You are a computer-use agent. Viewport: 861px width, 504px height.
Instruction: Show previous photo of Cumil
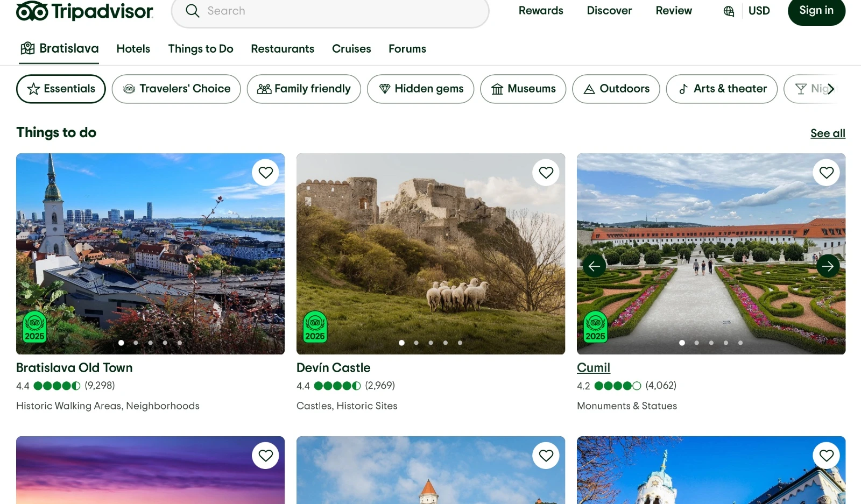594,266
